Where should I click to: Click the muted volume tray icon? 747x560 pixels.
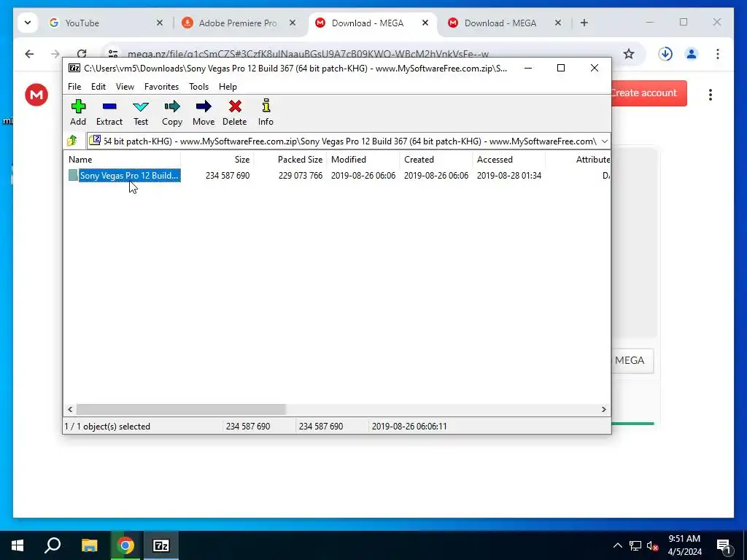click(x=652, y=545)
